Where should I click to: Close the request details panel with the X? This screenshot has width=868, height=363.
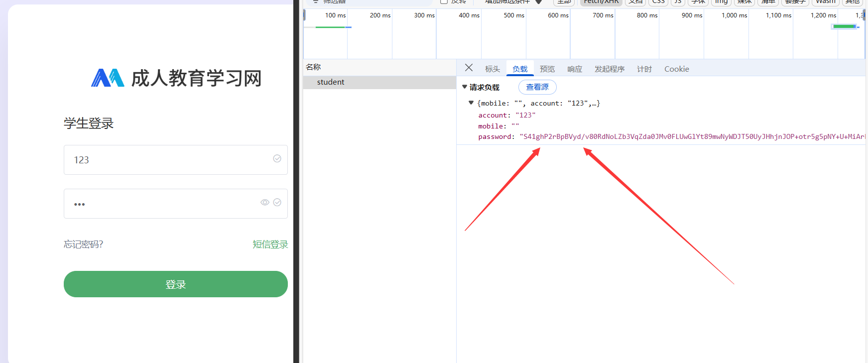click(469, 68)
